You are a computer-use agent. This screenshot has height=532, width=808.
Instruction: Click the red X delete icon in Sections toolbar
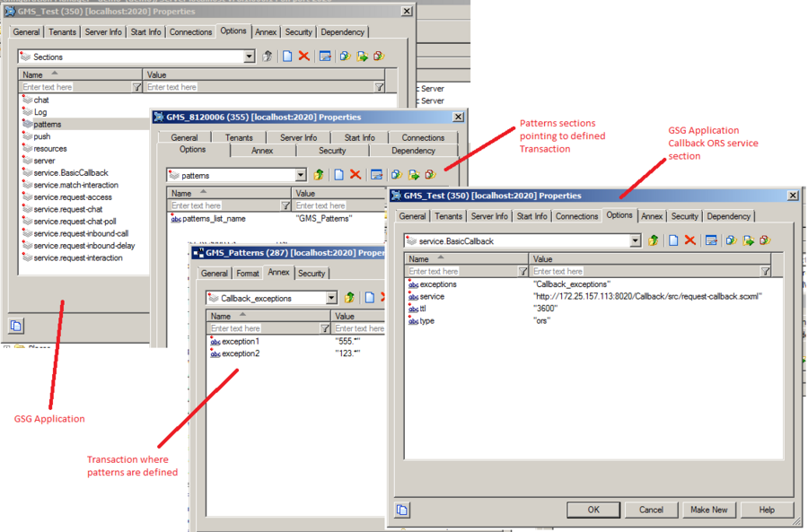click(x=304, y=57)
